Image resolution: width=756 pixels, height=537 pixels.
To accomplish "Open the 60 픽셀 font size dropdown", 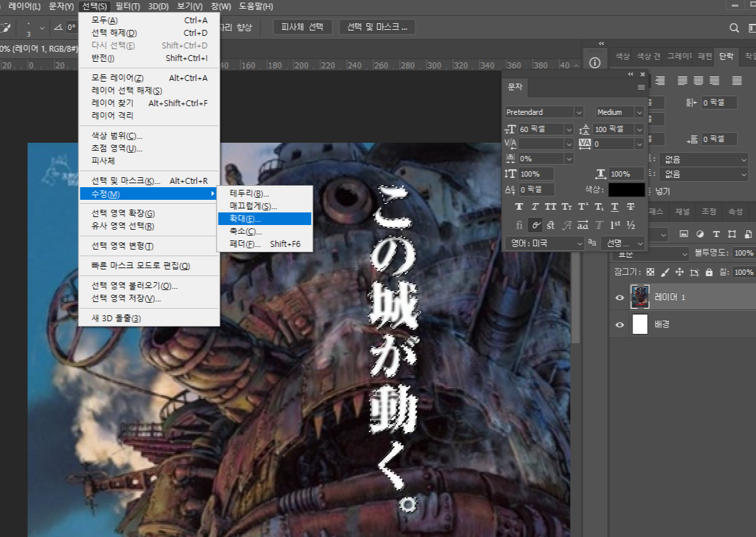I will pos(569,129).
